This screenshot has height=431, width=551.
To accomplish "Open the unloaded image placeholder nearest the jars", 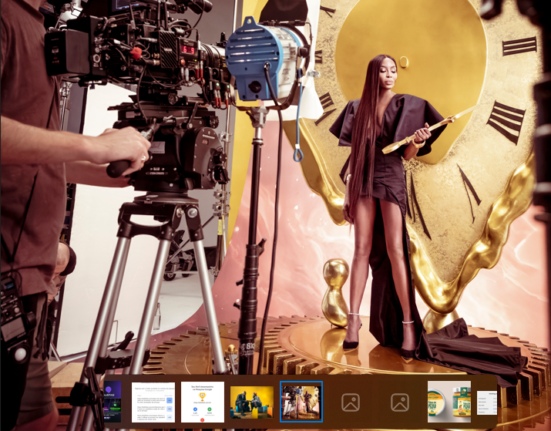I will 400,402.
